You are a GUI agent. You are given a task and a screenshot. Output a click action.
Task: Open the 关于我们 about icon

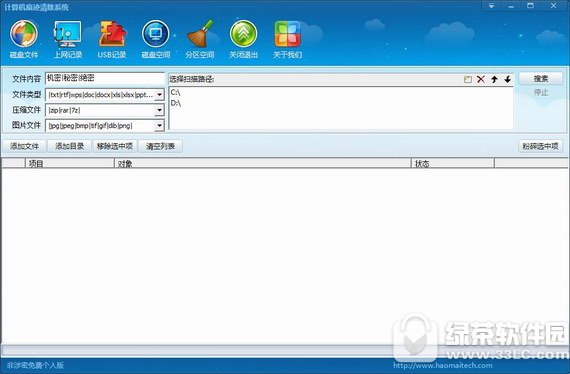coord(288,39)
